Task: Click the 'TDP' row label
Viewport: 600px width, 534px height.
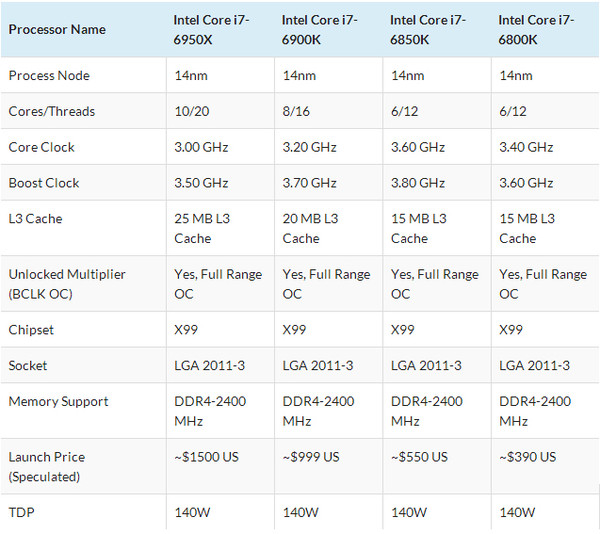Action: [21, 512]
